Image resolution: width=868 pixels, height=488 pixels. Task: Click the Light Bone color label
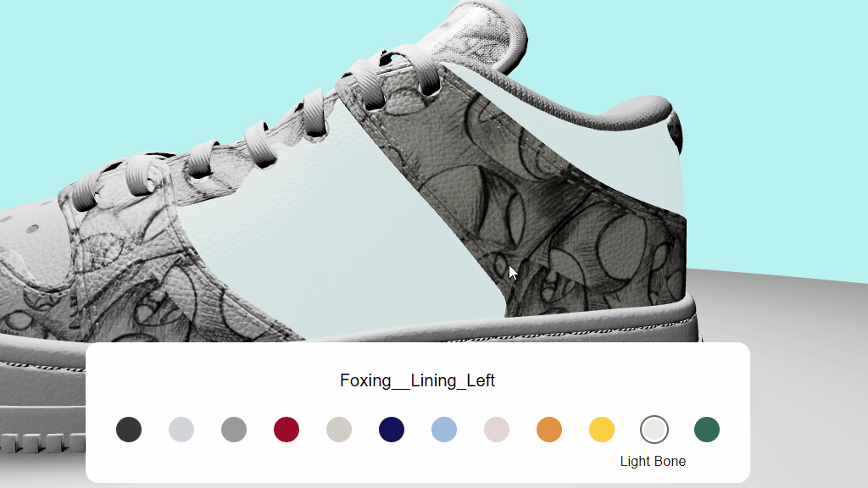coord(654,462)
